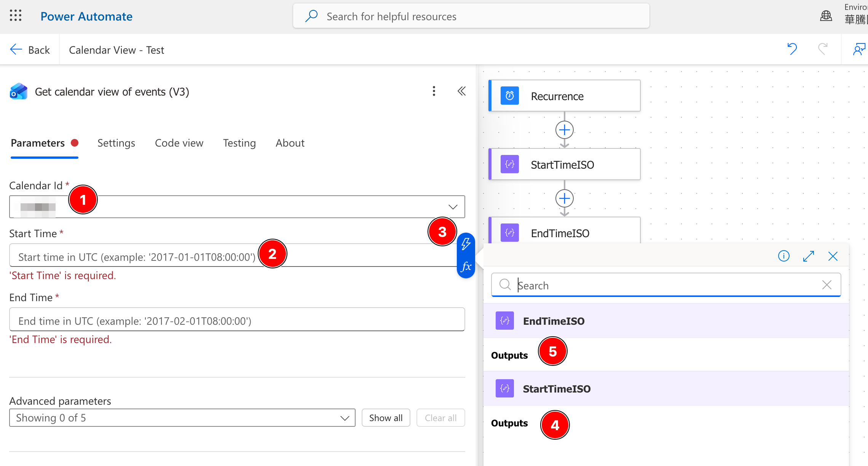This screenshot has width=868, height=466.
Task: Show info for the dynamic content picker
Action: pyautogui.click(x=784, y=256)
